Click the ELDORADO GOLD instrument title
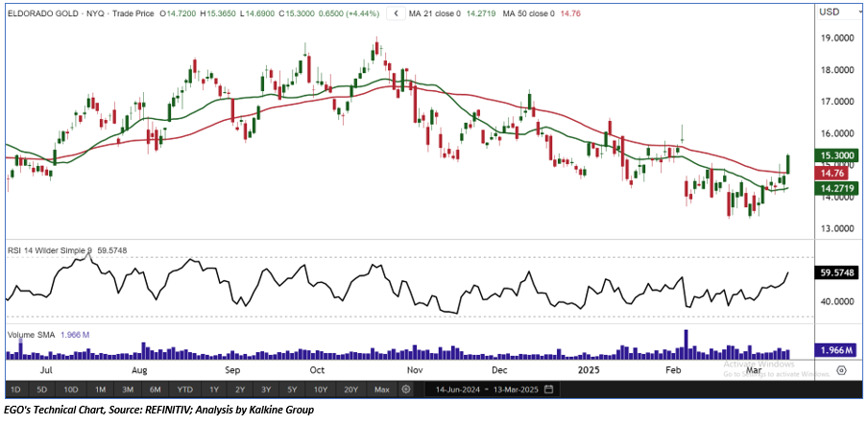 tap(41, 13)
